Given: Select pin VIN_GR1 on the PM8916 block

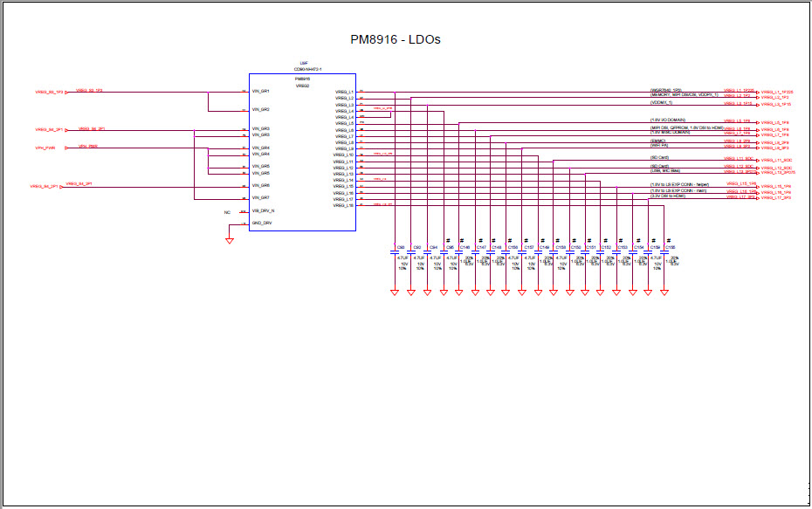Looking at the screenshot, I should pos(259,91).
